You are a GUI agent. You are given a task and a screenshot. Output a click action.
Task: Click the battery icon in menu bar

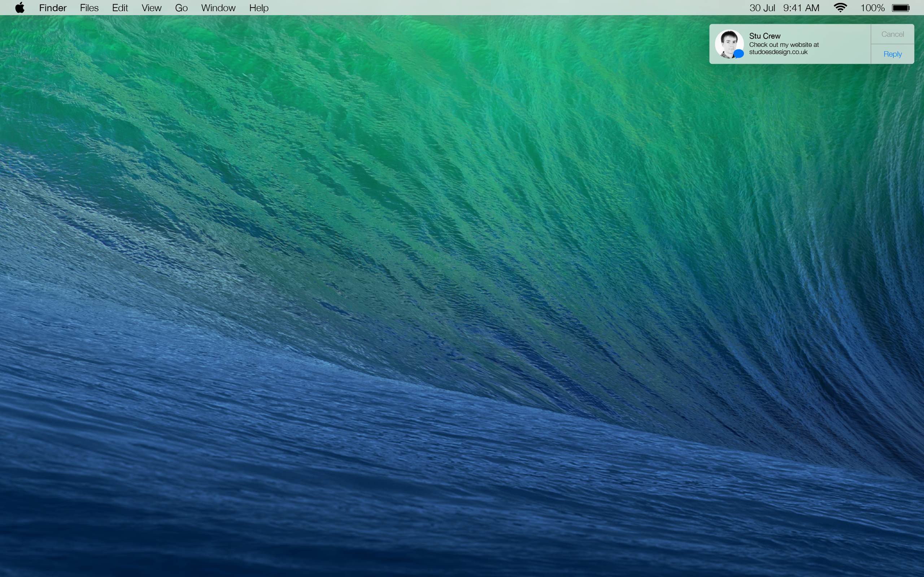coord(901,8)
